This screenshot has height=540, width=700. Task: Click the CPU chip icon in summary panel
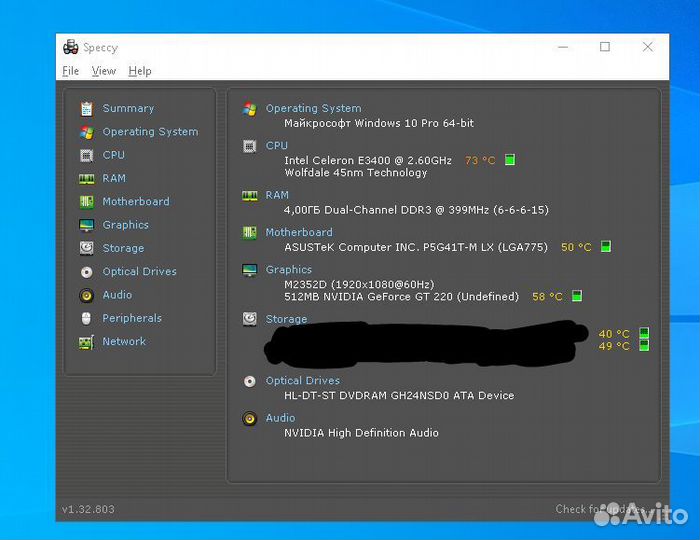point(250,146)
